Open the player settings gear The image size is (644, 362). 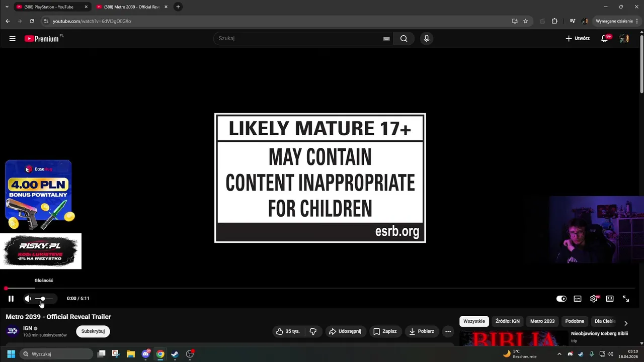point(594,299)
